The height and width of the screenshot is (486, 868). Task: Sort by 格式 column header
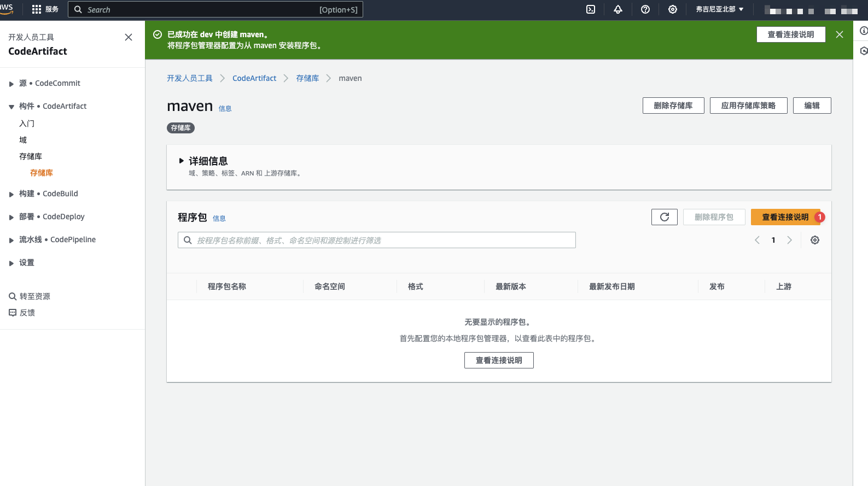[x=416, y=286]
